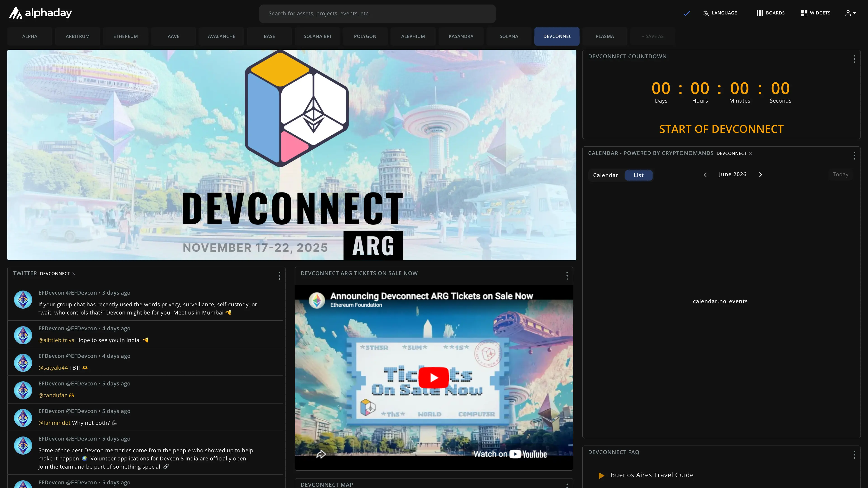Remove DEVCONNECT tag from Twitter widget

click(73, 274)
